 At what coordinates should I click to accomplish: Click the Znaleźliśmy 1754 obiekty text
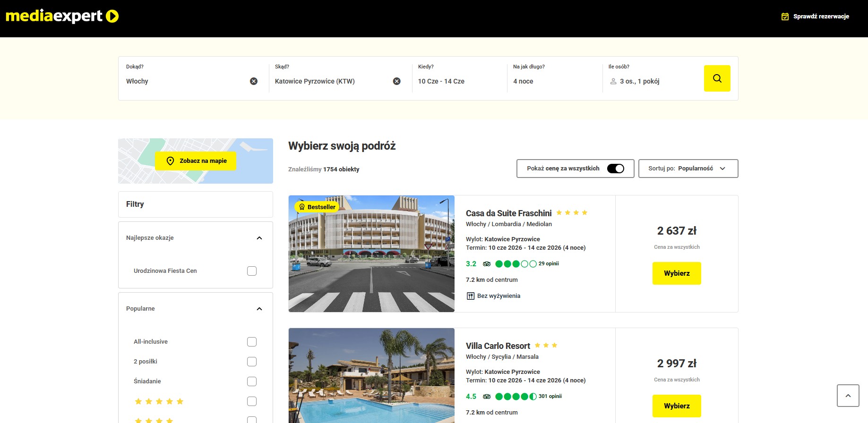point(324,169)
